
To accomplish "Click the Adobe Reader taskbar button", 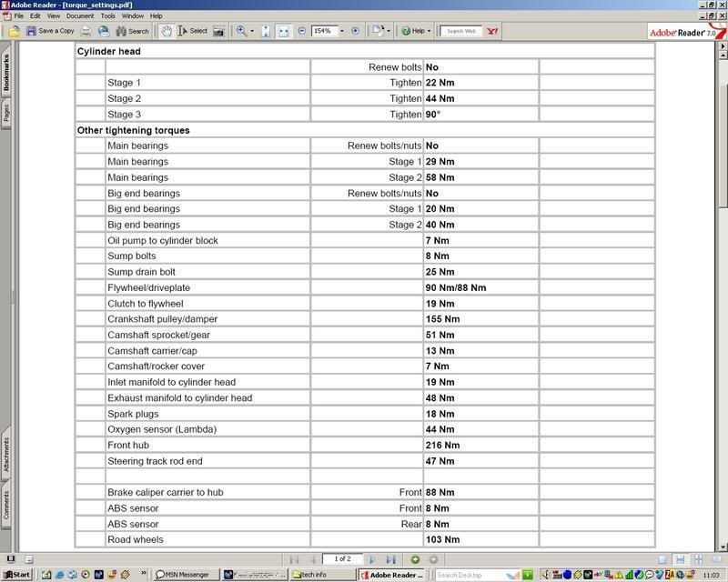I will tap(394, 575).
